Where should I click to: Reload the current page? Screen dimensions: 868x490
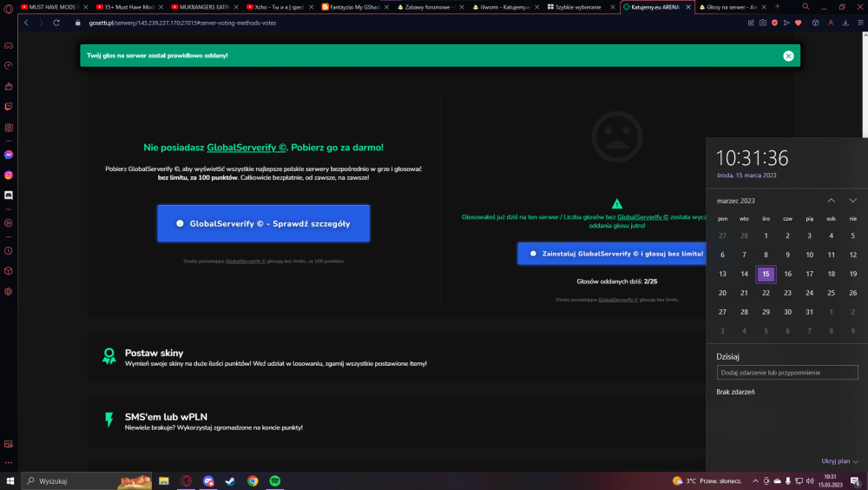point(56,23)
